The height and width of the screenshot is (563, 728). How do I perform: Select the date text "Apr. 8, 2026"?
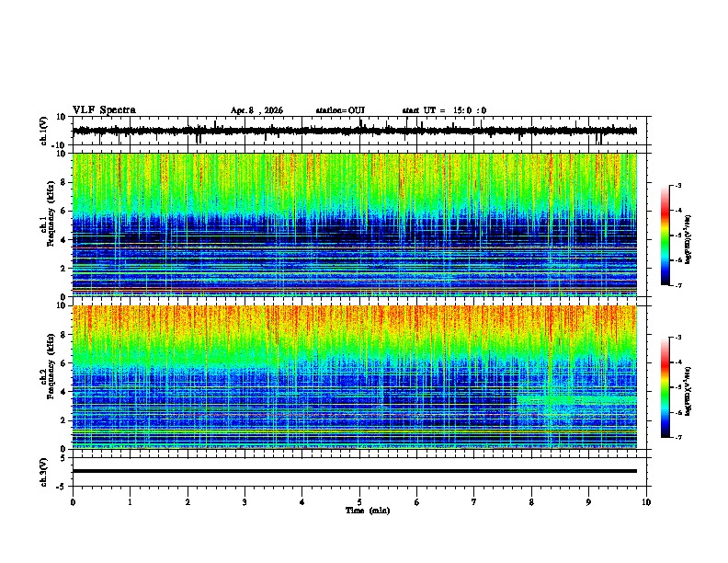click(x=256, y=110)
